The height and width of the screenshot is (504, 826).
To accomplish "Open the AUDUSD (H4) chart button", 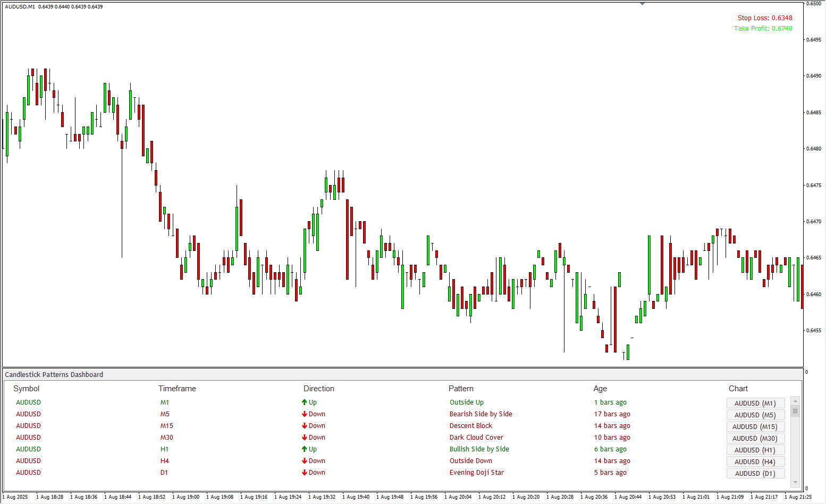I will click(x=755, y=461).
